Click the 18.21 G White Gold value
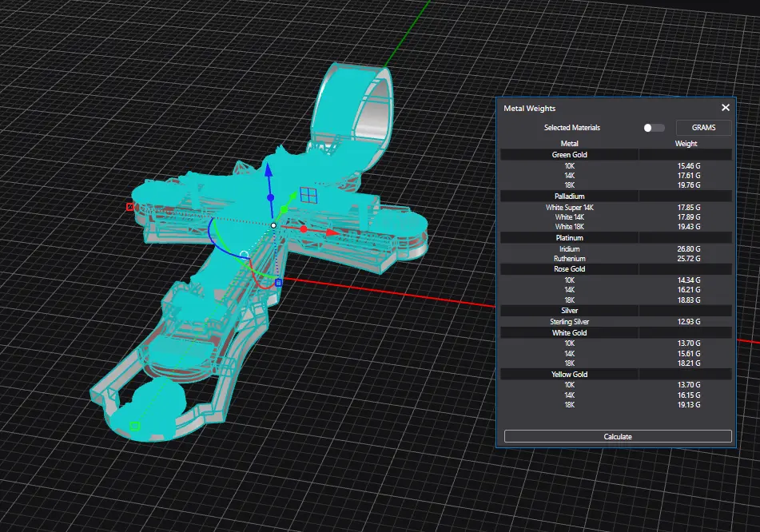Screen dimensions: 760x532 [x=689, y=363]
